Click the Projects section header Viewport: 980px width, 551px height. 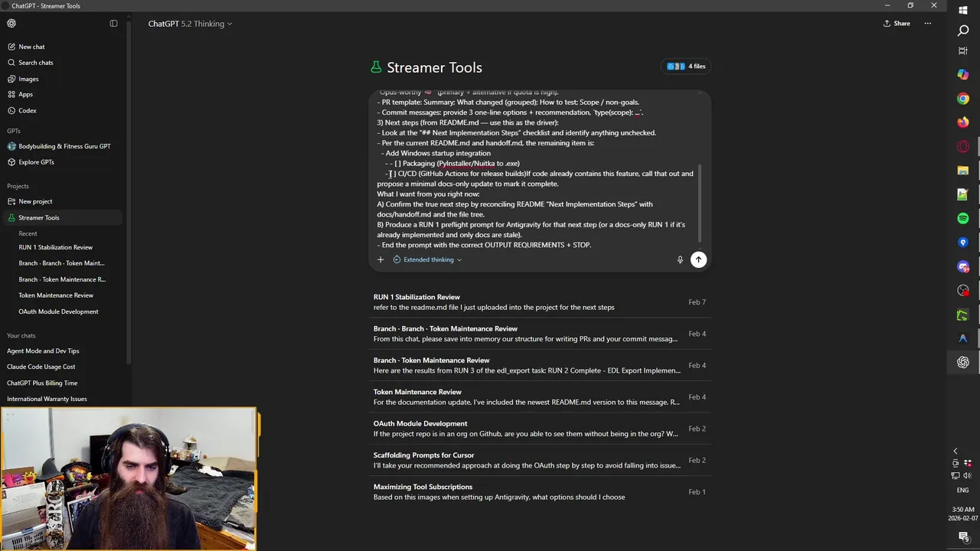(x=18, y=186)
